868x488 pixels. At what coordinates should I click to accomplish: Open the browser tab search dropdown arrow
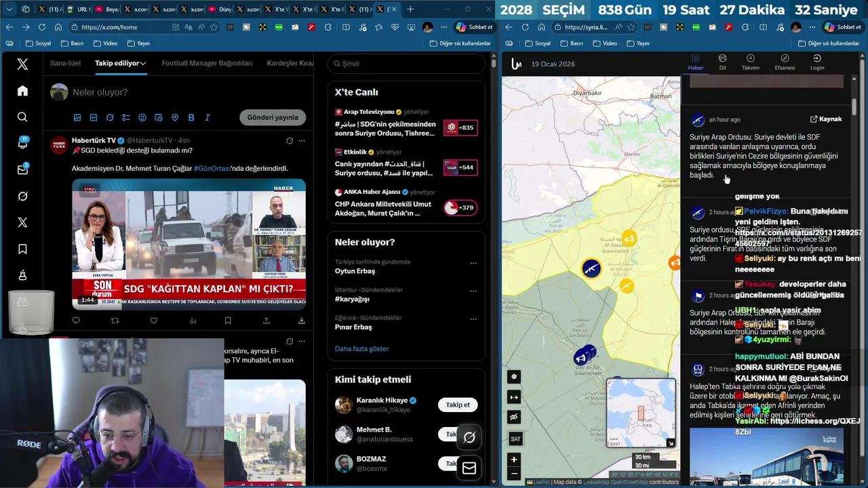coord(9,9)
